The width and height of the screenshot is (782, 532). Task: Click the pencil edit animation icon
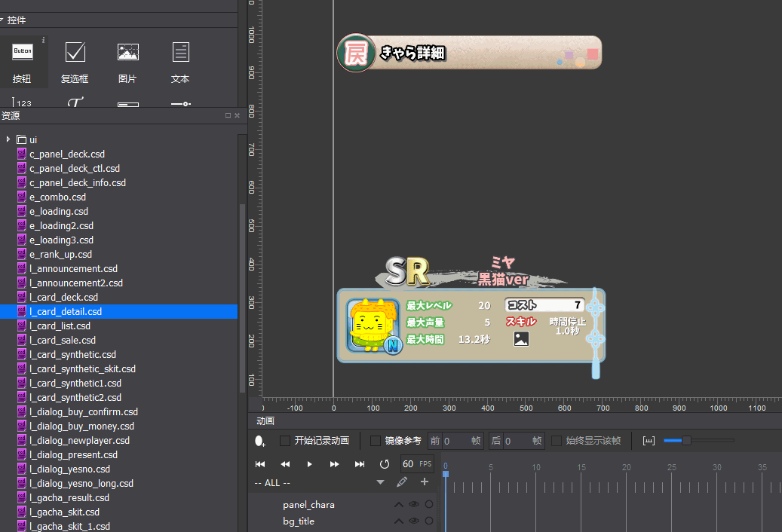coord(402,482)
